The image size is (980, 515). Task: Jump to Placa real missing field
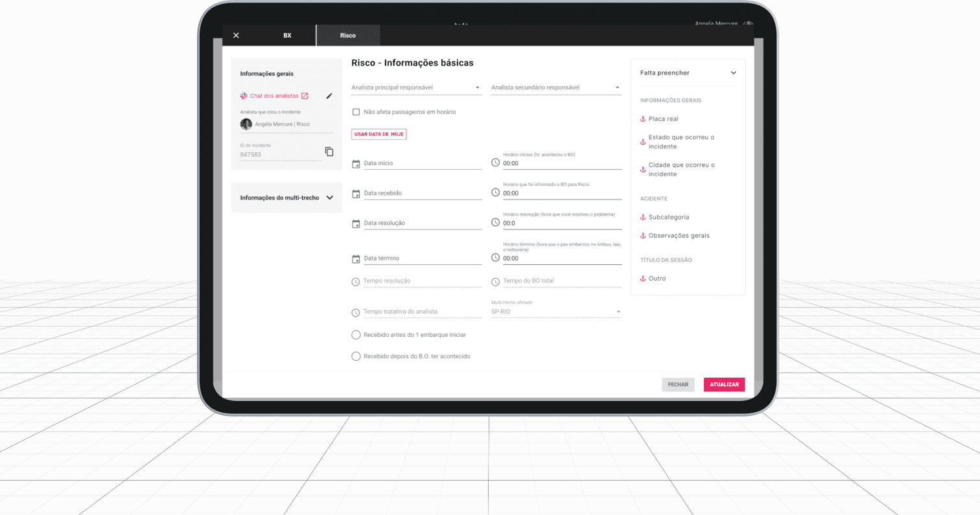click(663, 119)
